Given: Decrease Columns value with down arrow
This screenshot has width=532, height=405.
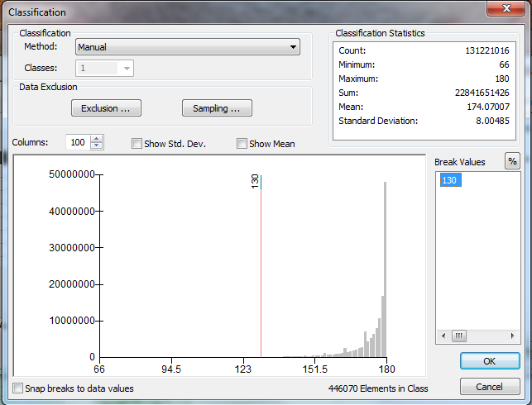Looking at the screenshot, I should click(x=98, y=146).
